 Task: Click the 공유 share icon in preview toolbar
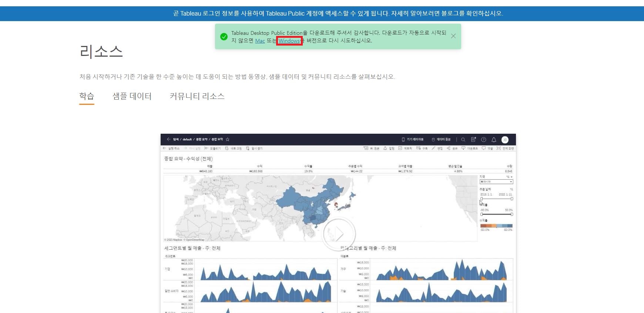pyautogui.click(x=449, y=148)
